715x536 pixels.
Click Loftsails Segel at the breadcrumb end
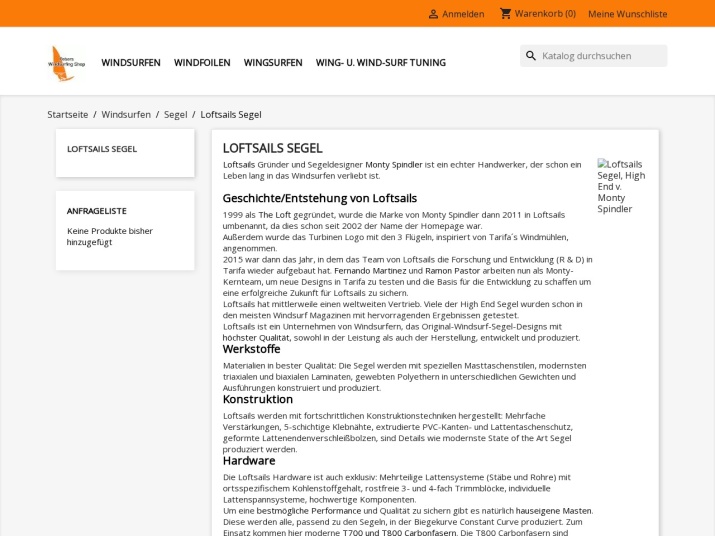click(231, 115)
